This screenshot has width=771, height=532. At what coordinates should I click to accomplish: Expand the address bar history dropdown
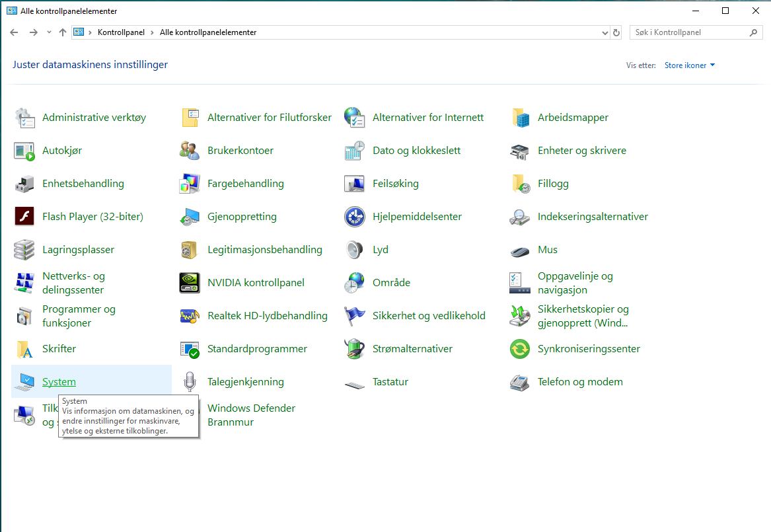coord(605,32)
